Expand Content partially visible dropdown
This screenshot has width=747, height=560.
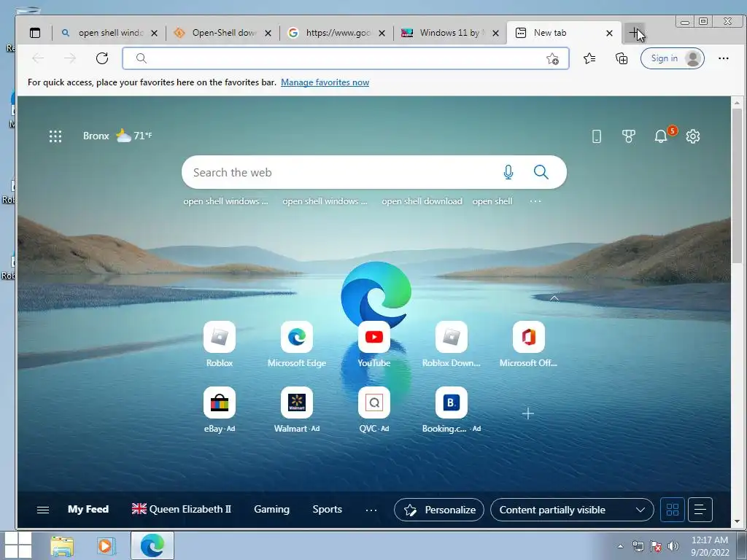pyautogui.click(x=572, y=510)
